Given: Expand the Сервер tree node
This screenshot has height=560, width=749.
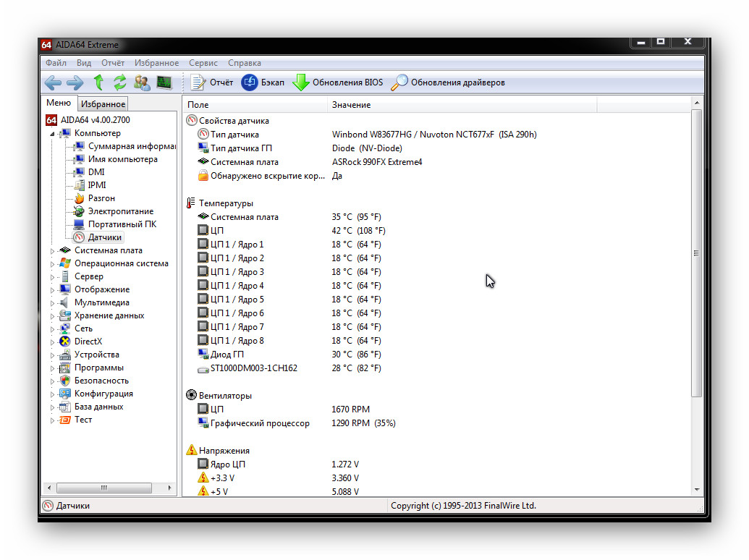Looking at the screenshot, I should click(52, 277).
